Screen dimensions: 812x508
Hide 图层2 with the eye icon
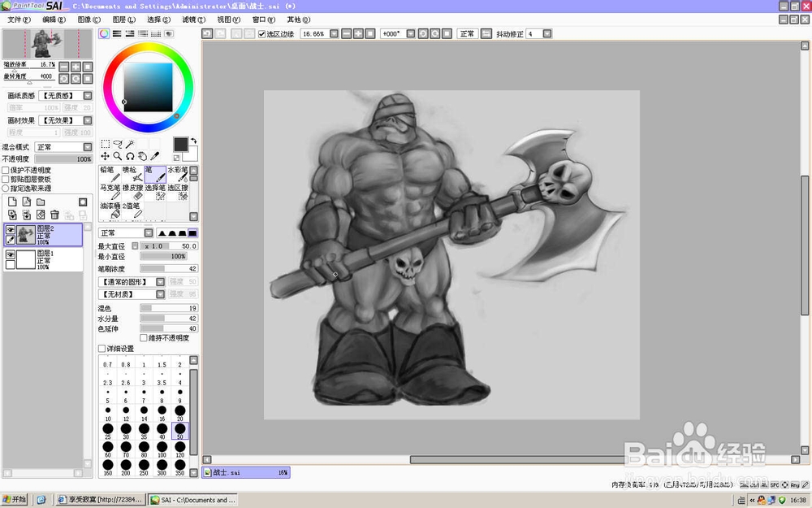[11, 230]
